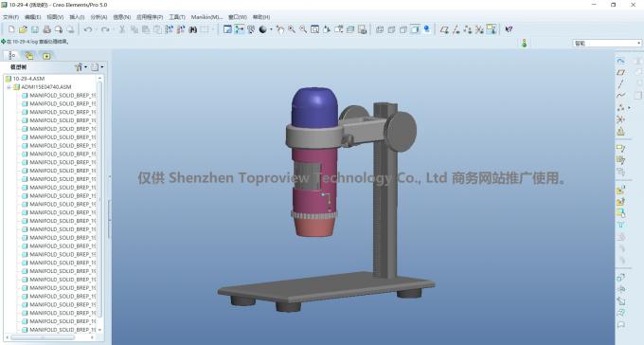Click the Zoom Out magnifier icon
The height and width of the screenshot is (345, 644).
tap(303, 29)
